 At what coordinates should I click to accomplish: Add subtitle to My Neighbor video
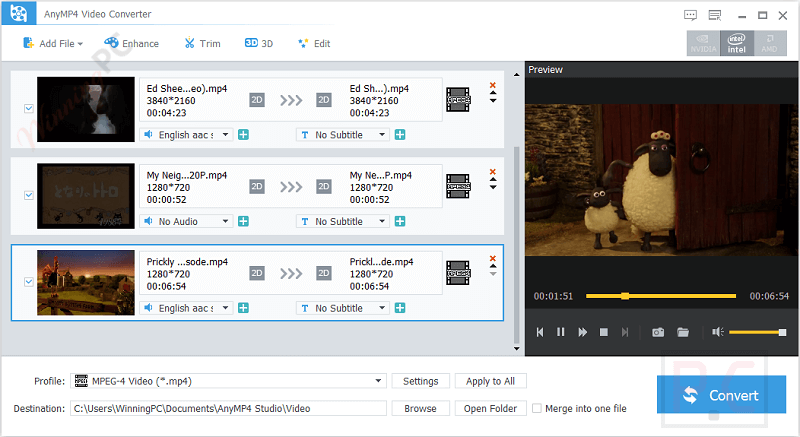(400, 221)
